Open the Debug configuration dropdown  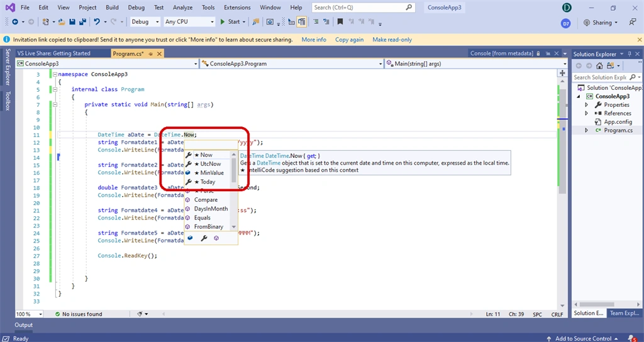(145, 22)
